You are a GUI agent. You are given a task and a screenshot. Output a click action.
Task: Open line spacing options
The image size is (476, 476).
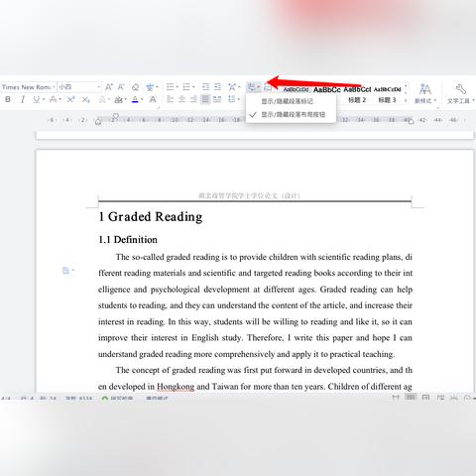point(232,99)
